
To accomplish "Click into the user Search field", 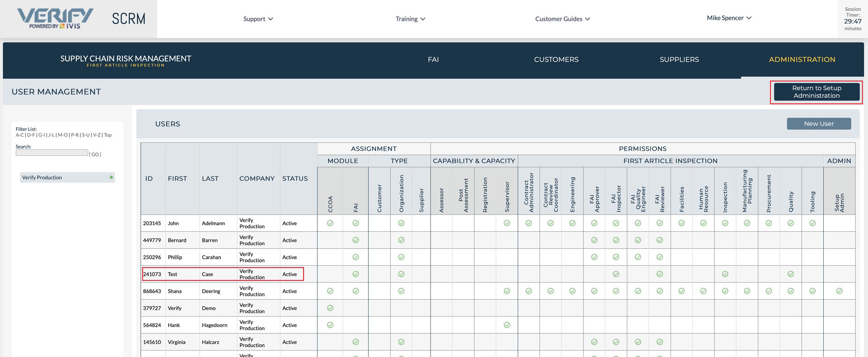I will pos(52,153).
